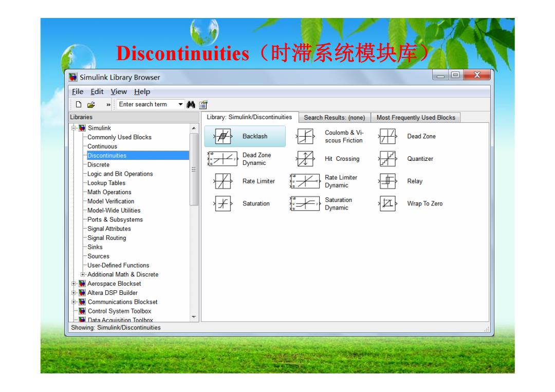Select Model-Wide Utilities in tree
555x392 pixels.
[114, 211]
